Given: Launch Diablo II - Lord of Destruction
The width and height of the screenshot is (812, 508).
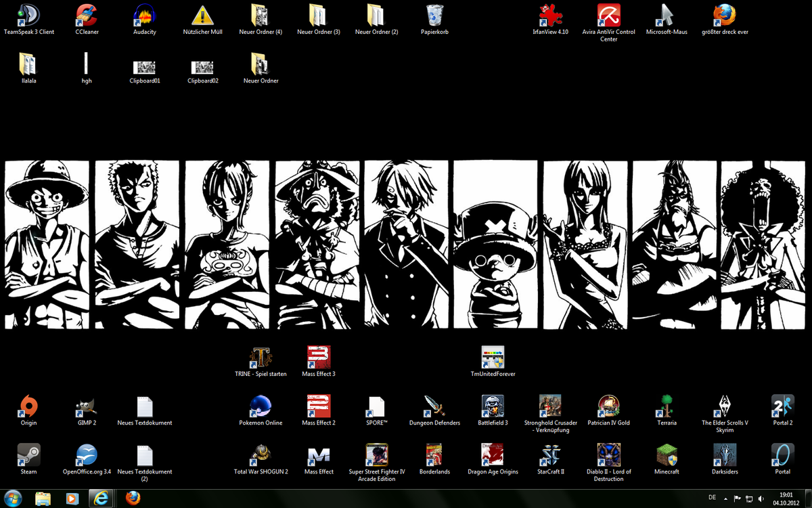Looking at the screenshot, I should click(608, 463).
